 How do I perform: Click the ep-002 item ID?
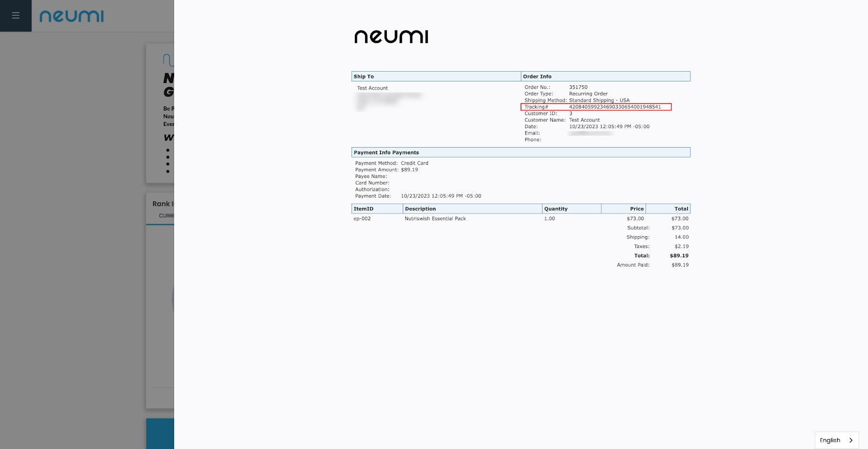tap(362, 219)
